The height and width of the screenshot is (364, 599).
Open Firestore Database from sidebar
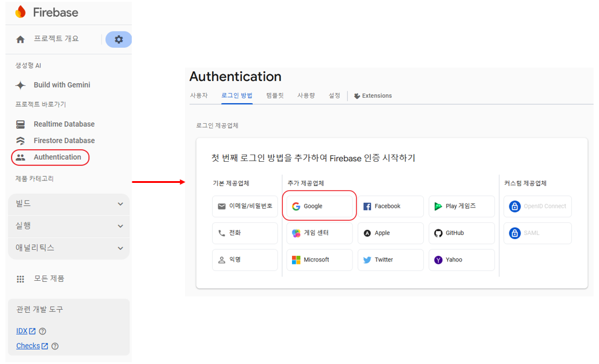[x=64, y=141]
